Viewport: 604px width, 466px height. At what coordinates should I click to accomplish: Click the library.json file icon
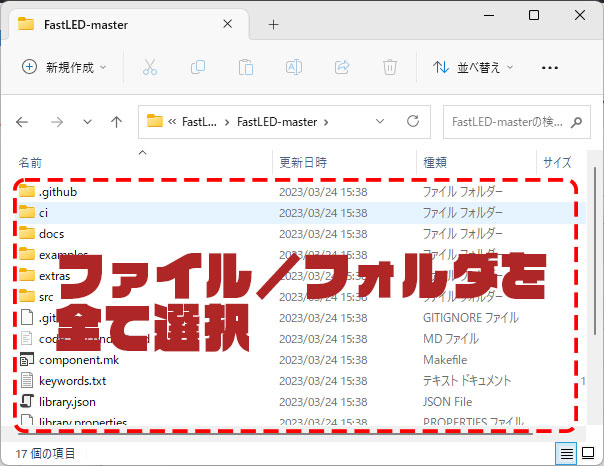[27, 401]
